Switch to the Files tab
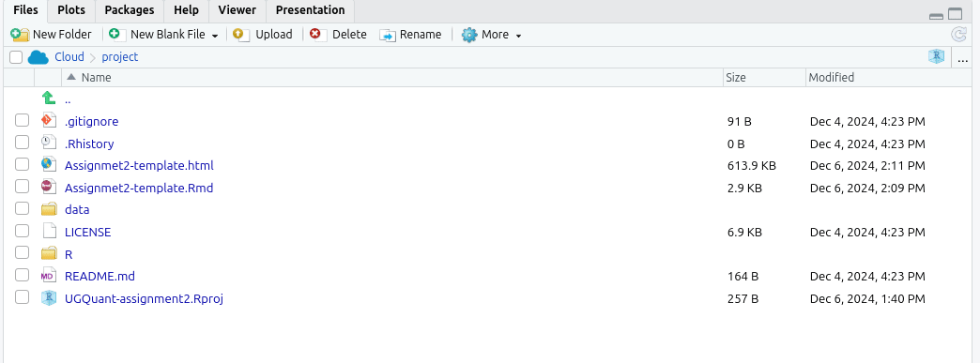The image size is (980, 363). (25, 10)
